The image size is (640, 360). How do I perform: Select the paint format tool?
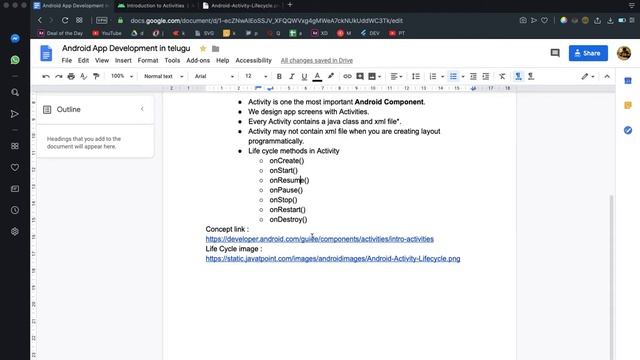click(x=96, y=76)
